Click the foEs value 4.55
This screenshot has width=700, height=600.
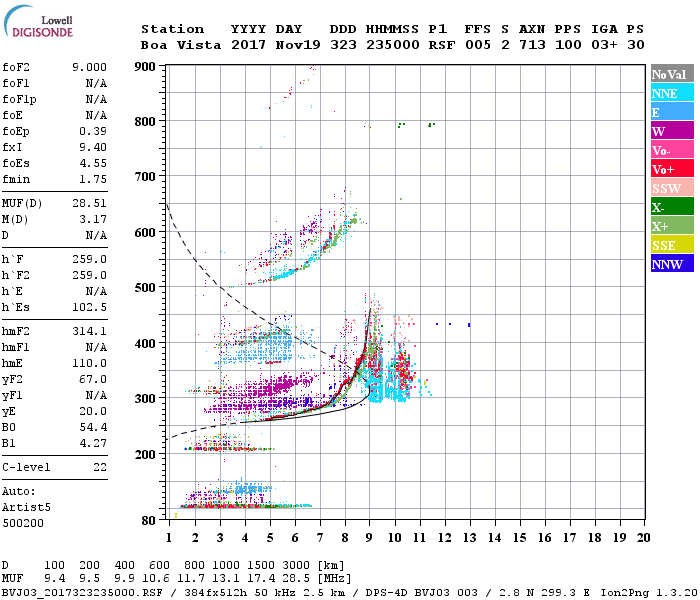pos(93,163)
